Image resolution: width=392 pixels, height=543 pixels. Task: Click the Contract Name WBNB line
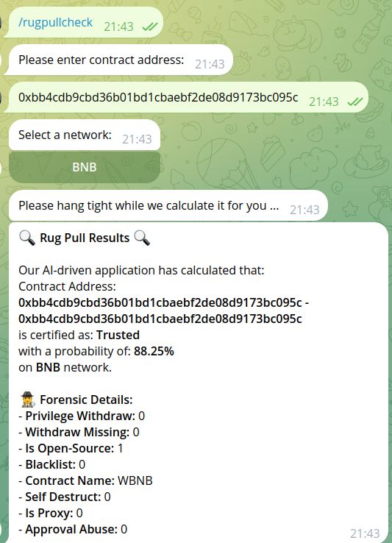point(85,480)
